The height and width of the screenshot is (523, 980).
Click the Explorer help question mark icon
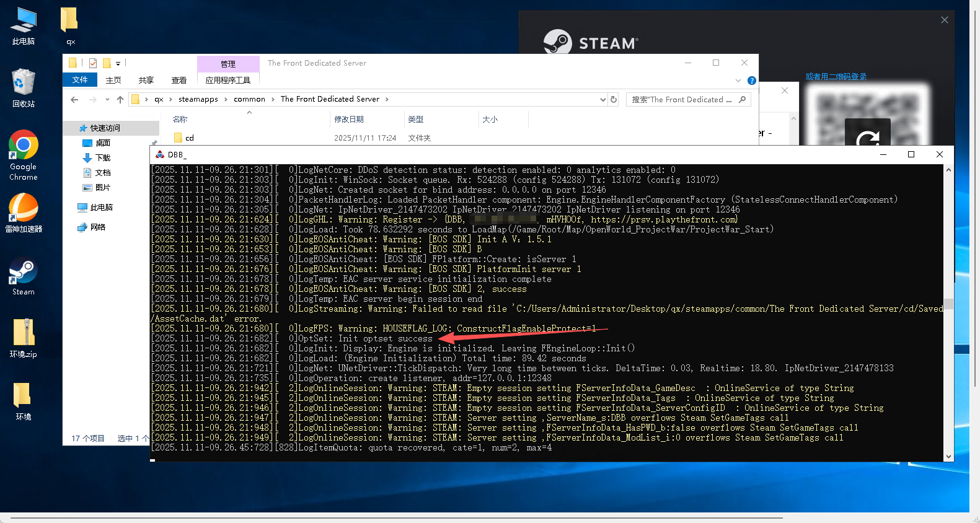(751, 81)
